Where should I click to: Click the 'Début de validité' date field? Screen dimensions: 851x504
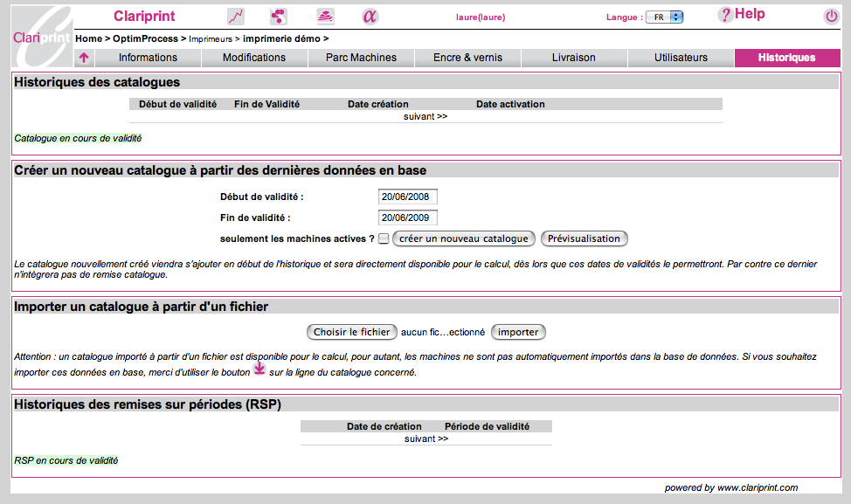point(407,197)
